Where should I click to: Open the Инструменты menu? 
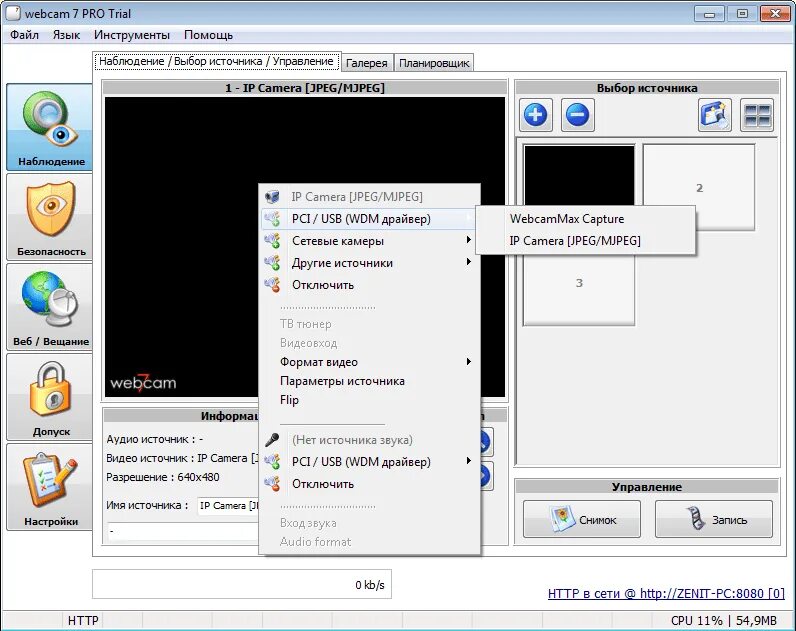coord(132,35)
